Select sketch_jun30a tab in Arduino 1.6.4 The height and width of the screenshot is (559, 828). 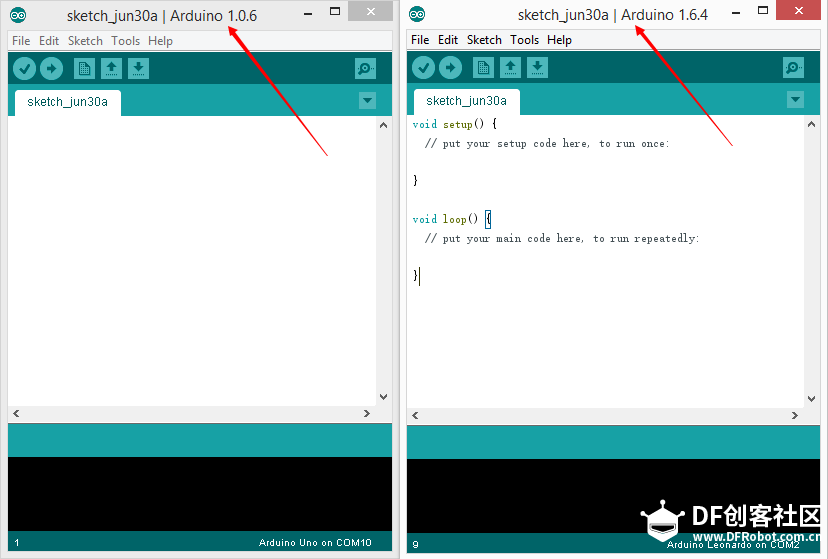click(x=467, y=101)
